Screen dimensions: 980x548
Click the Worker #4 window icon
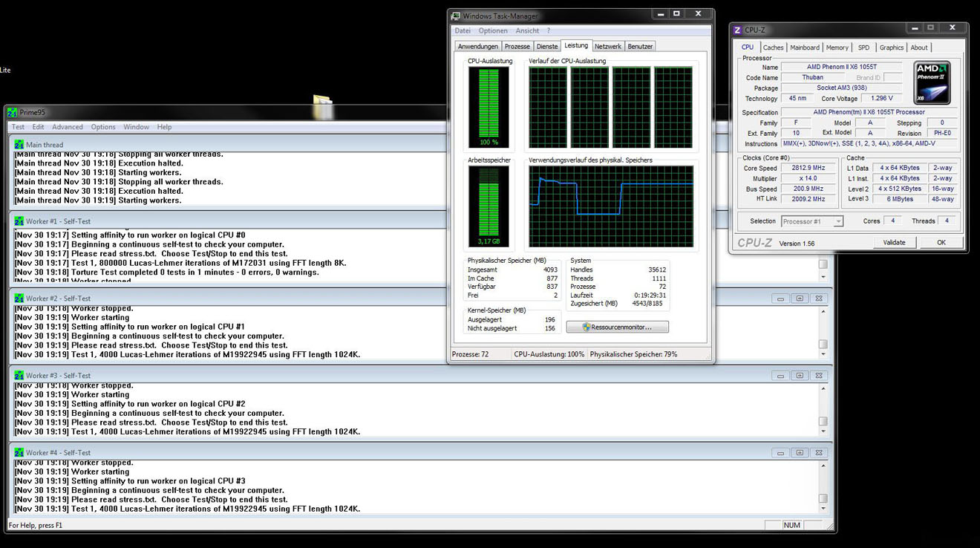(19, 453)
